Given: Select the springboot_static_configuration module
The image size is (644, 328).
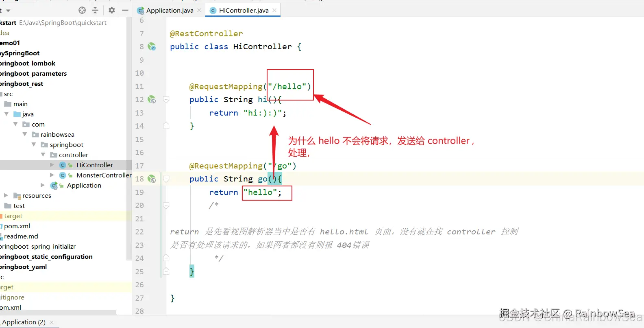Looking at the screenshot, I should tap(46, 256).
